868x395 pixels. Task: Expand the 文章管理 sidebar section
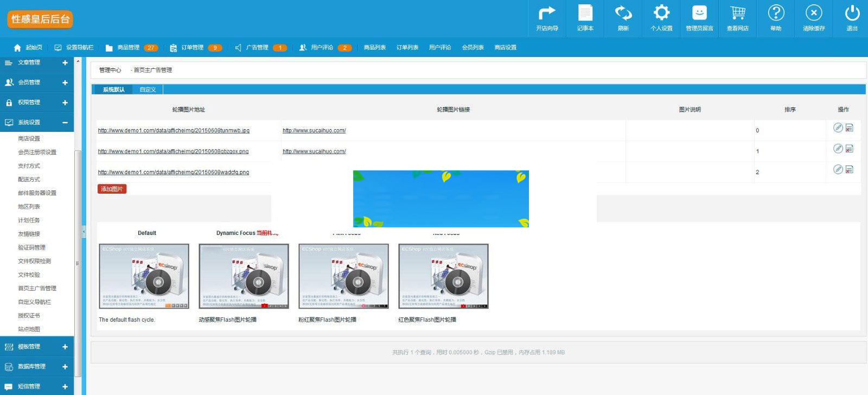click(65, 63)
